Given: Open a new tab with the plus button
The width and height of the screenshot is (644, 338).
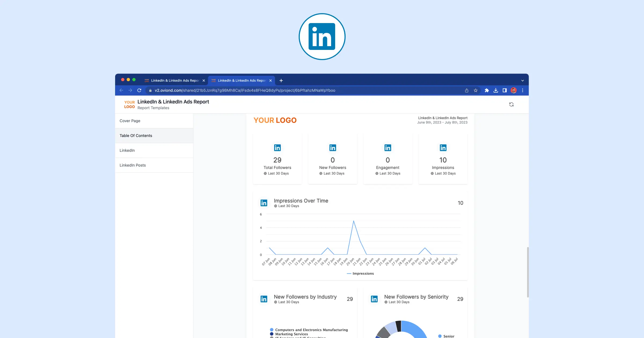Looking at the screenshot, I should pos(281,80).
